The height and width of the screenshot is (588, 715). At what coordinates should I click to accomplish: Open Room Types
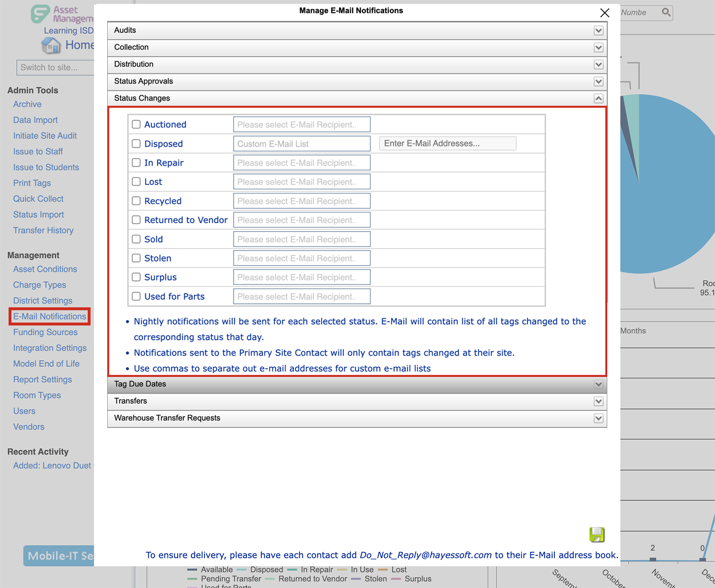[37, 395]
